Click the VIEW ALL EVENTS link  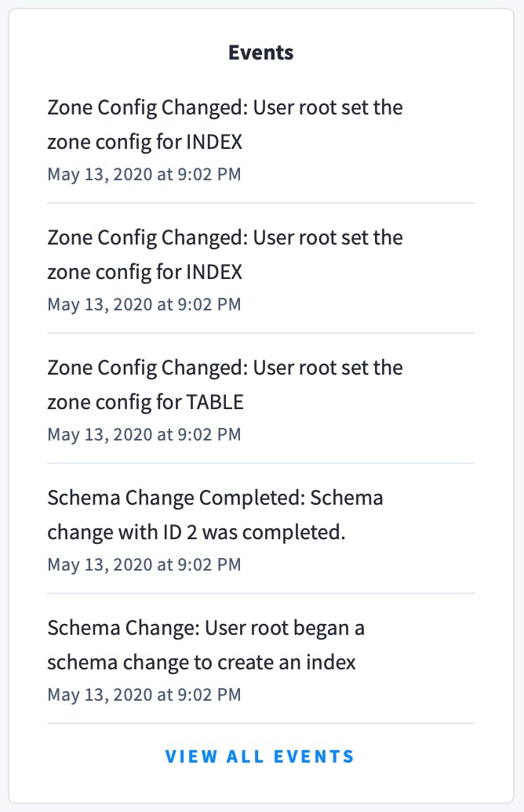[260, 756]
